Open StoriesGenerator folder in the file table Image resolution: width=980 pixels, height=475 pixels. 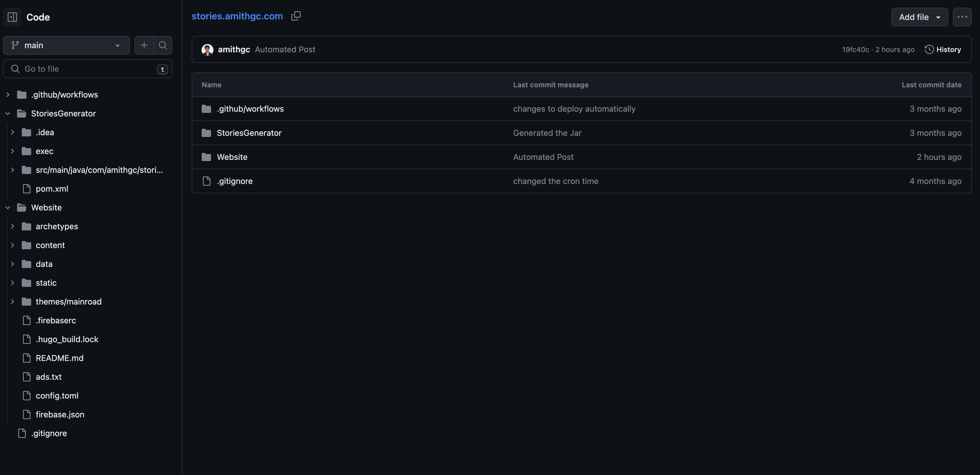(249, 133)
